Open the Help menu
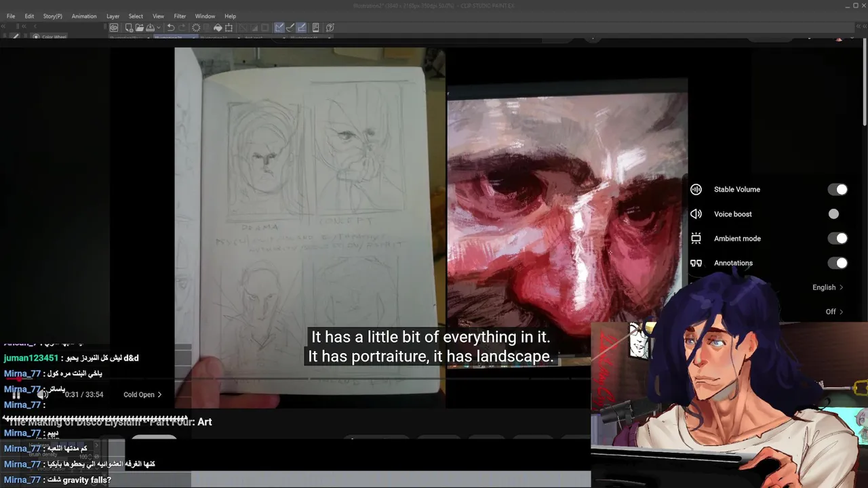This screenshot has height=488, width=868. [x=231, y=16]
